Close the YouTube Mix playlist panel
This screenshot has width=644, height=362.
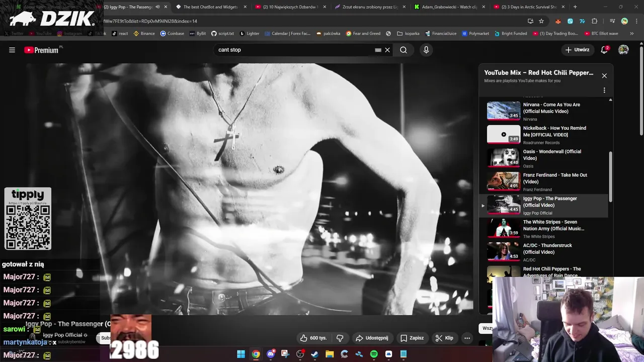604,76
